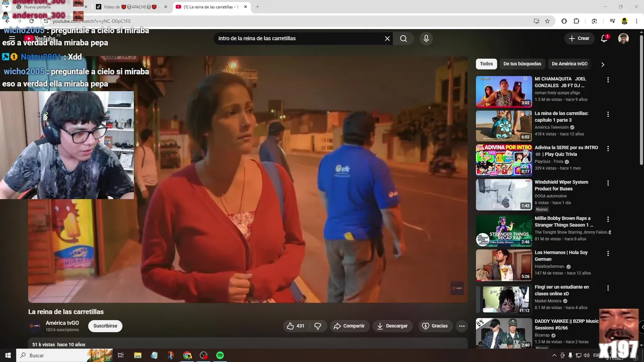
Task: Open DADDY YANKEE BZRP Music Sessions title
Action: click(x=567, y=324)
